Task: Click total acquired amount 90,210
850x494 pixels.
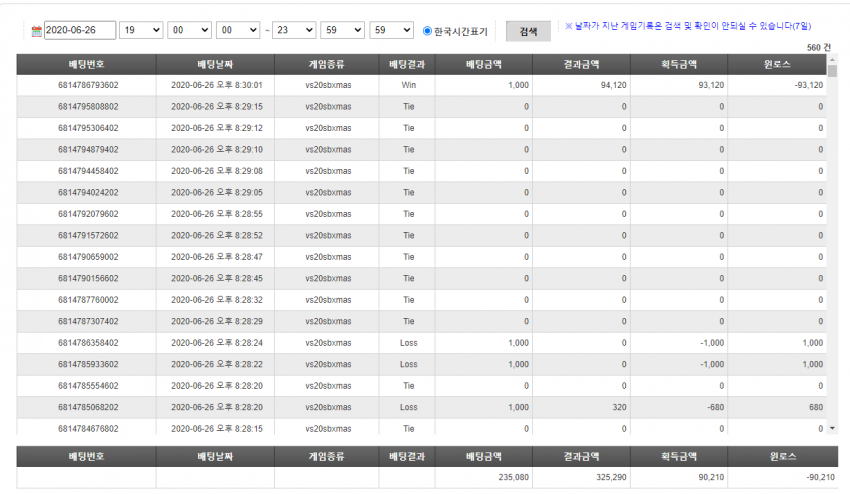Action: [x=711, y=478]
